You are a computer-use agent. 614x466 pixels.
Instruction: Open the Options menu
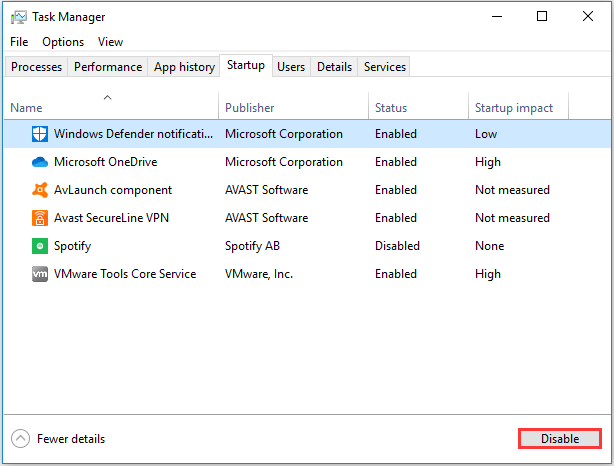pos(63,42)
